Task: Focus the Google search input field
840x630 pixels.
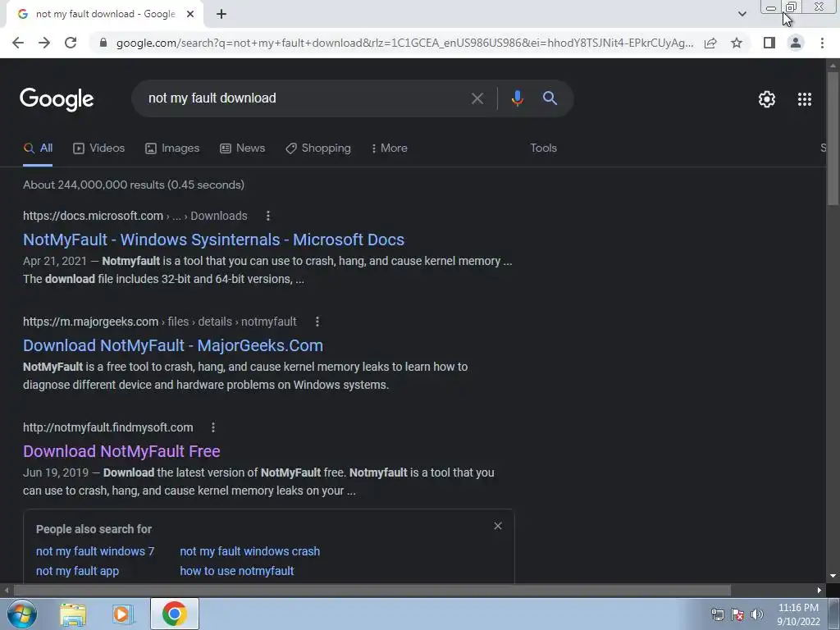Action: tap(305, 98)
